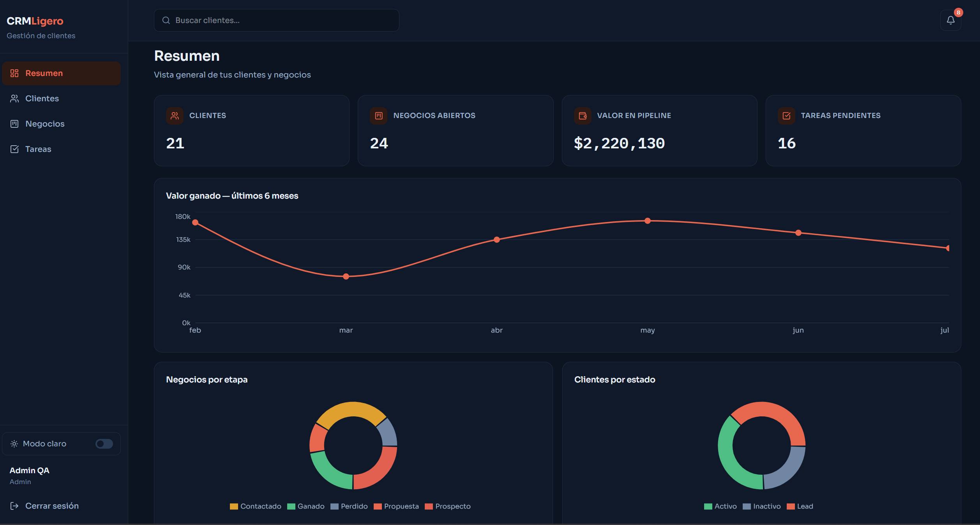Click the sun icon beside Modo claro
The width and height of the screenshot is (980, 525).
[x=14, y=444]
